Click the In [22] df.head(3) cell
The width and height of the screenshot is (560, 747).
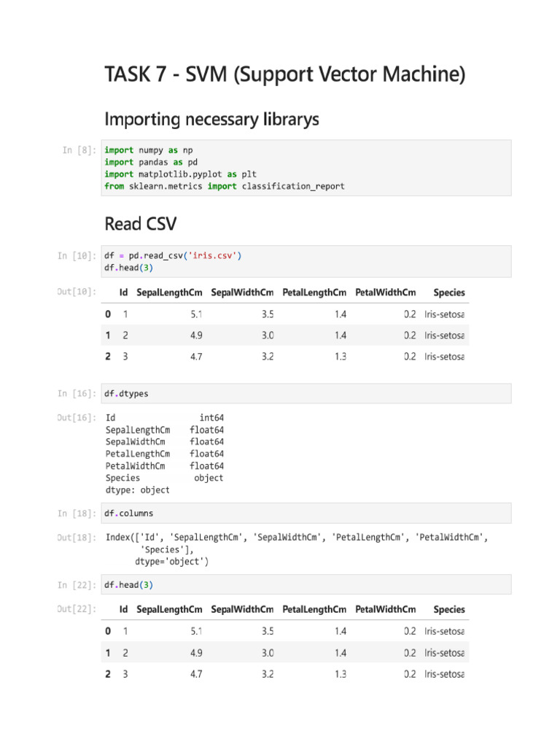(306, 584)
